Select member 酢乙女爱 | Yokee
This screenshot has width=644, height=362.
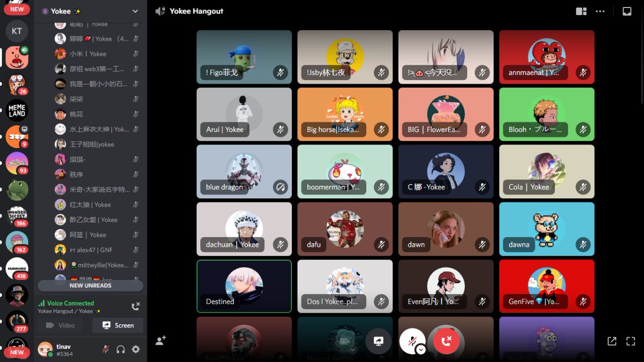(x=98, y=220)
